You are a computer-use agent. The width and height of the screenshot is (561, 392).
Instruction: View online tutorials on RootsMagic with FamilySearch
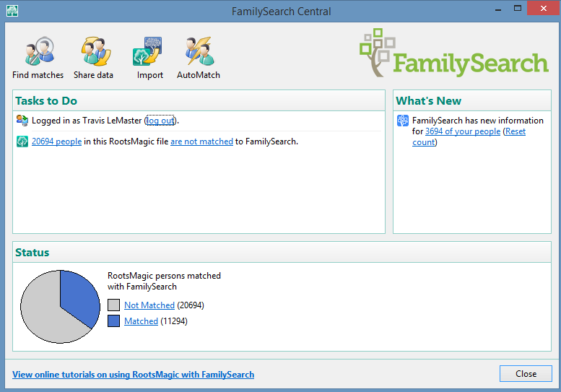[x=133, y=375]
